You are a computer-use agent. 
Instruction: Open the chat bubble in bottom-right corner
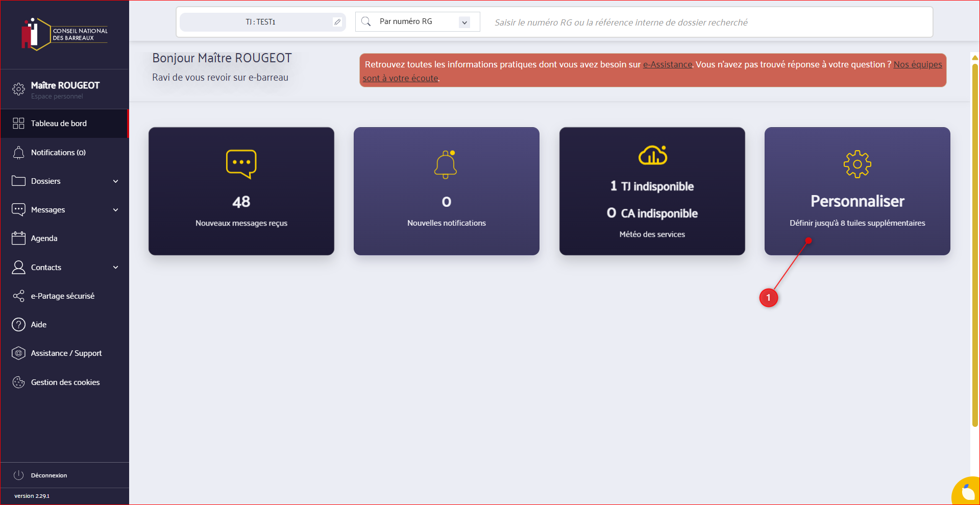point(967,492)
